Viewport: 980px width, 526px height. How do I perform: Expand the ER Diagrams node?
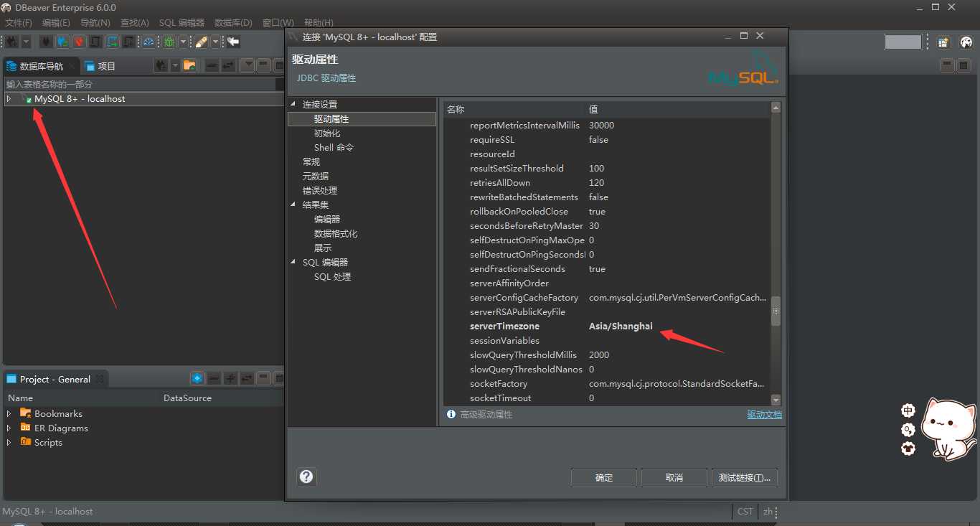point(9,428)
